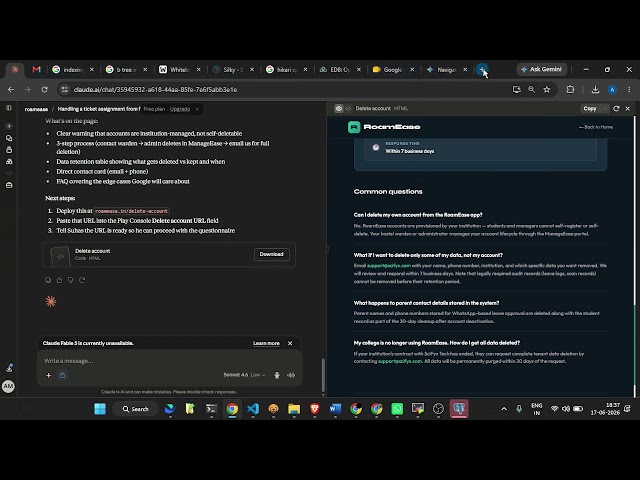
Task: Close the artifact preview panel
Action: tap(628, 109)
